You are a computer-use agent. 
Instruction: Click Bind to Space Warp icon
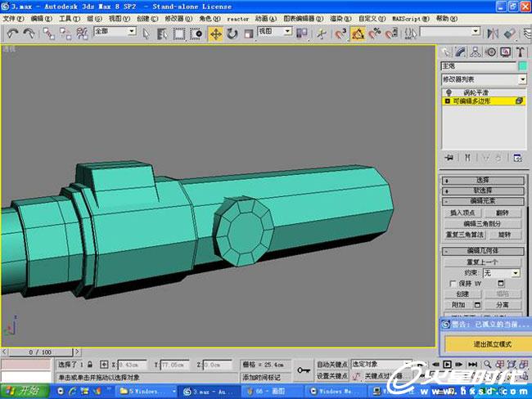[82, 34]
